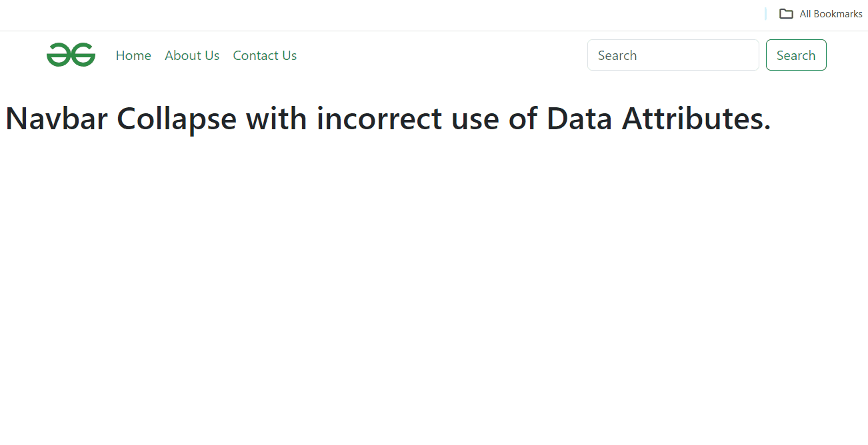Click the word "with" in the heading

276,119
